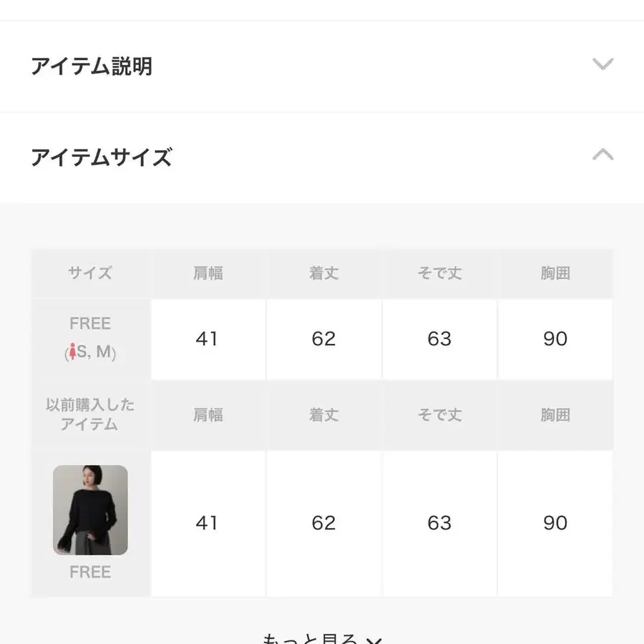
Task: Open the アイテムサイズ tab header
Action: coord(101,157)
